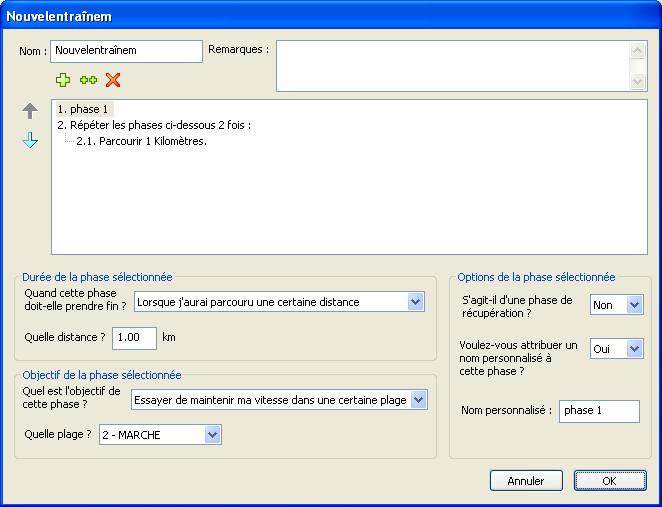
Task: Open the custom name 'Oui' dropdown
Action: [616, 349]
